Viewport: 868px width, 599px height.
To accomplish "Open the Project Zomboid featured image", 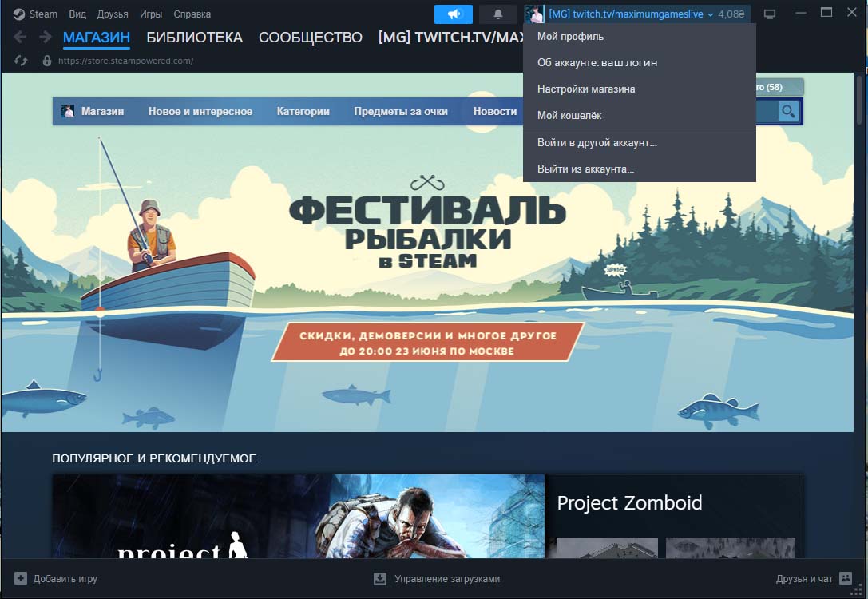I will [299, 516].
